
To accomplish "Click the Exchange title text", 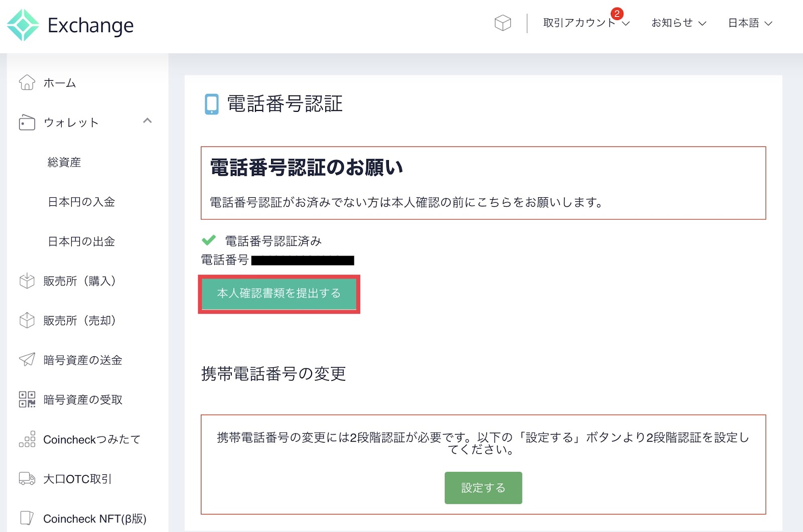I will (91, 25).
